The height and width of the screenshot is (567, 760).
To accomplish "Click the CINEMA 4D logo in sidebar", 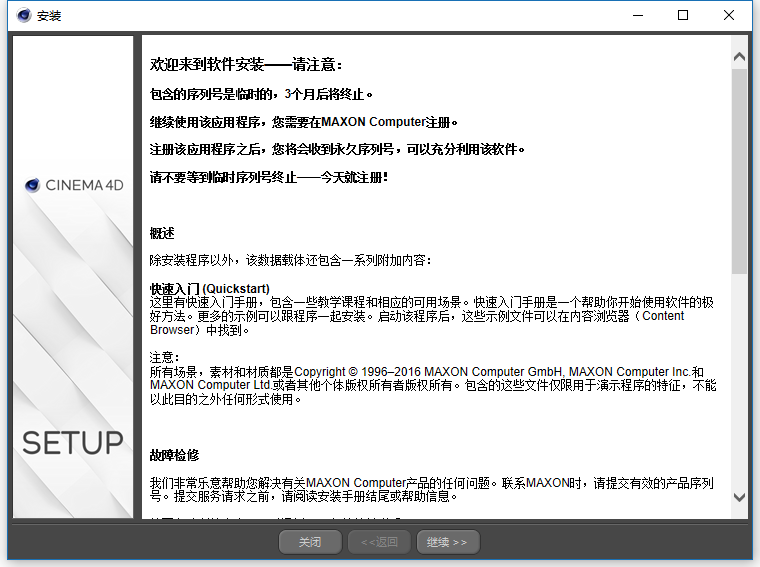I will click(74, 185).
